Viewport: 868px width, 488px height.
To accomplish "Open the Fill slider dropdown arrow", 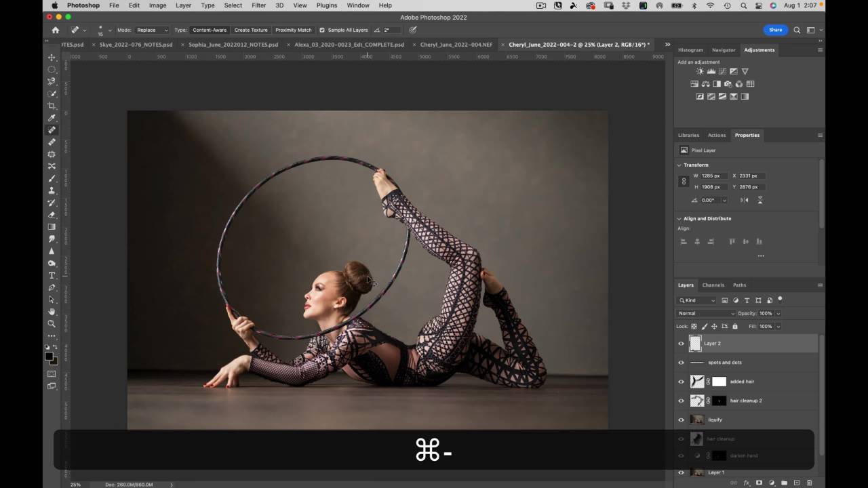I will [x=778, y=326].
